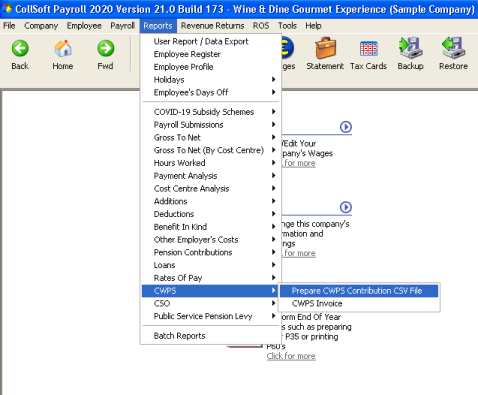Expand Rates Of Pay submenu
The height and width of the screenshot is (395, 478).
click(211, 278)
